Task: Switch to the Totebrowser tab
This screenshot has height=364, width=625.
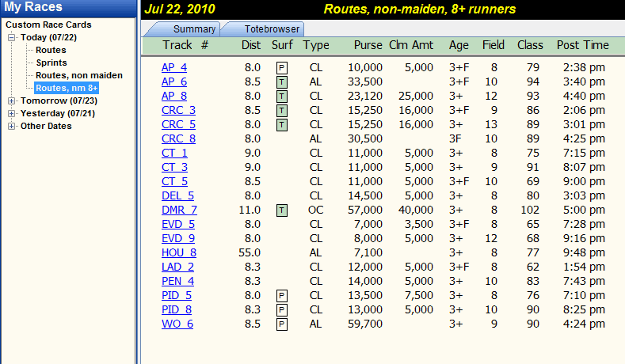Action: 272,29
